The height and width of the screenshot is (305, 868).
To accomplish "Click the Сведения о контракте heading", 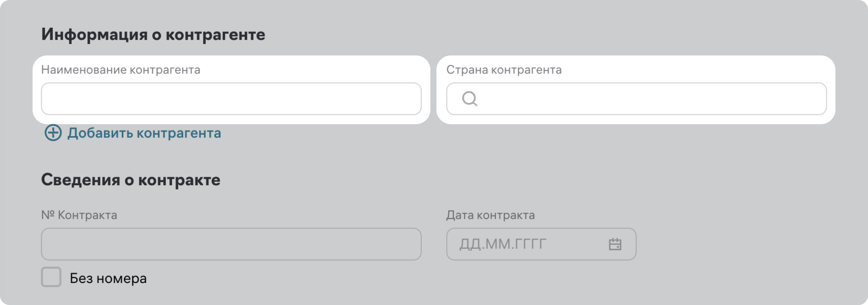I will 131,180.
